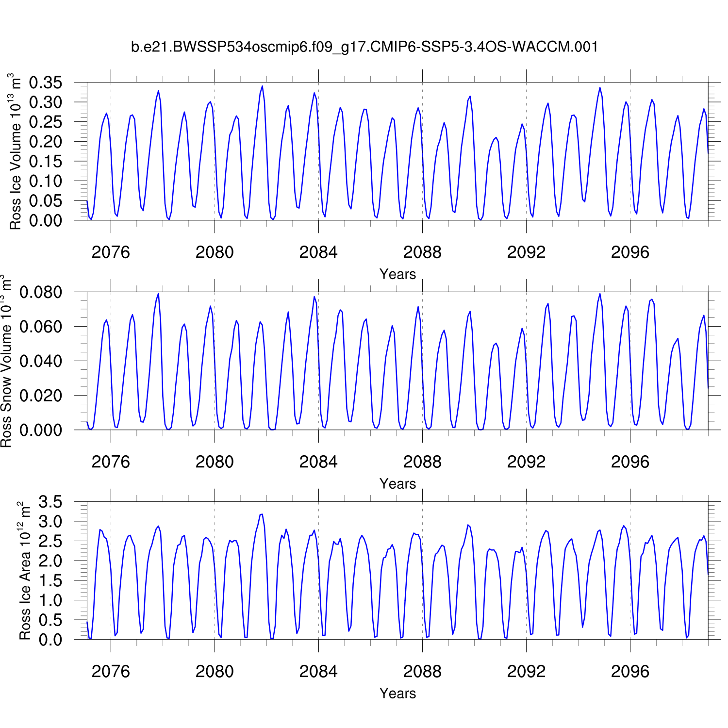Click the 2080 tick label on the snow volume plot
728x728 pixels.
(x=215, y=462)
